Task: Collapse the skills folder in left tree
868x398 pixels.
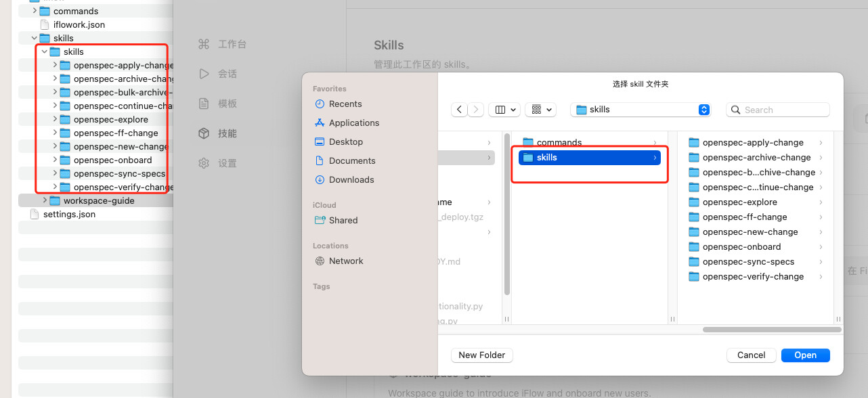Action: (x=45, y=52)
